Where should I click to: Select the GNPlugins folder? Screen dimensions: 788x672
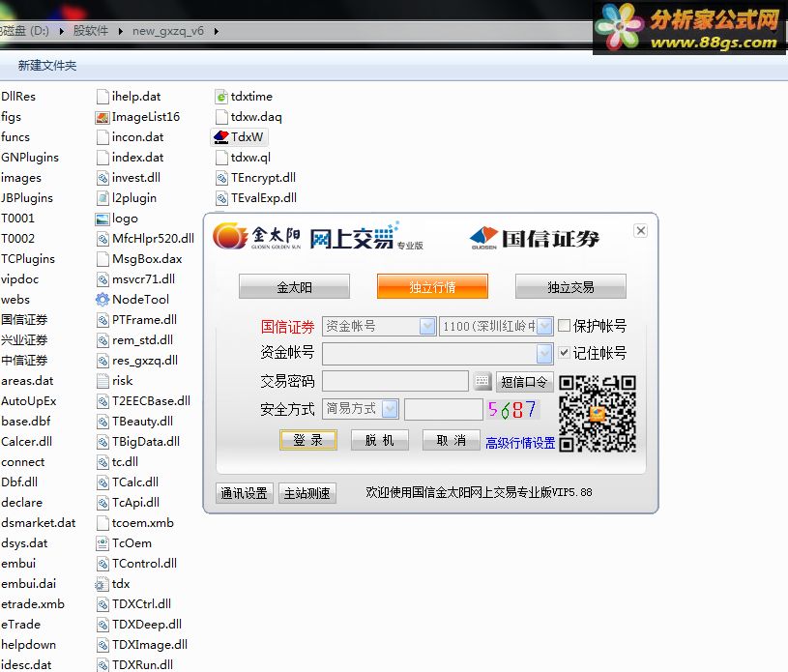[x=30, y=158]
